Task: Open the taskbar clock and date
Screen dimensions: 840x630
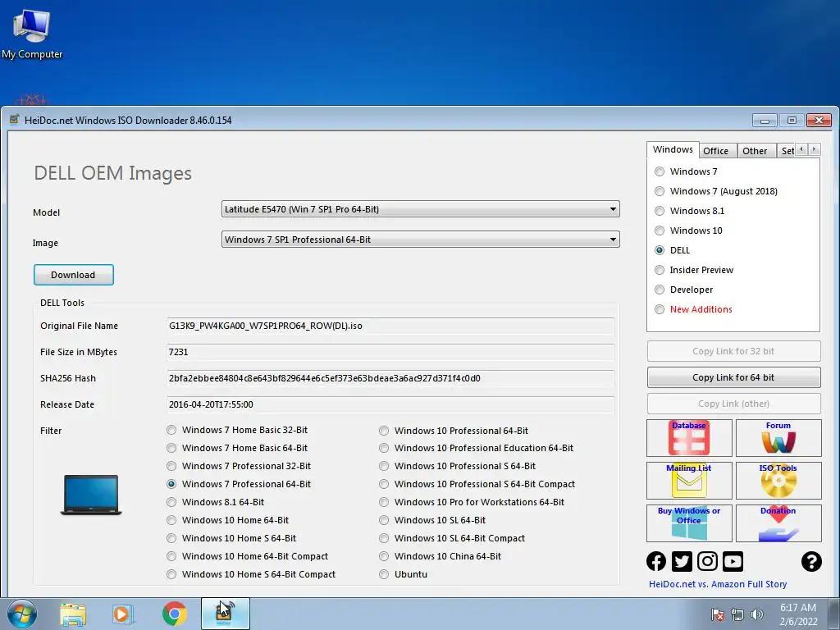Action: pos(798,614)
